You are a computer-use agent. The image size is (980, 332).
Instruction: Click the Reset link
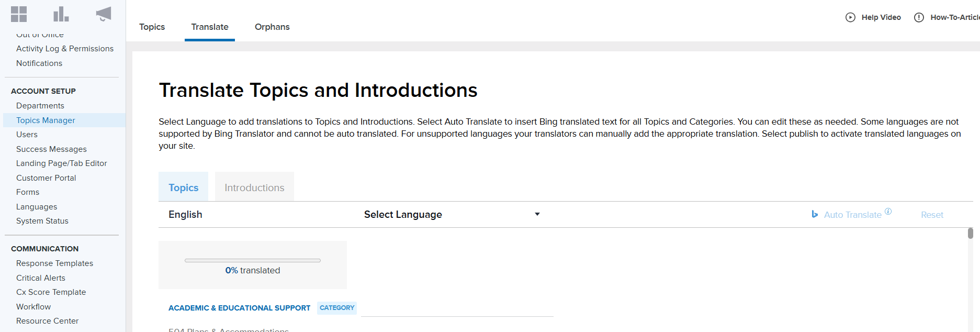pos(932,215)
